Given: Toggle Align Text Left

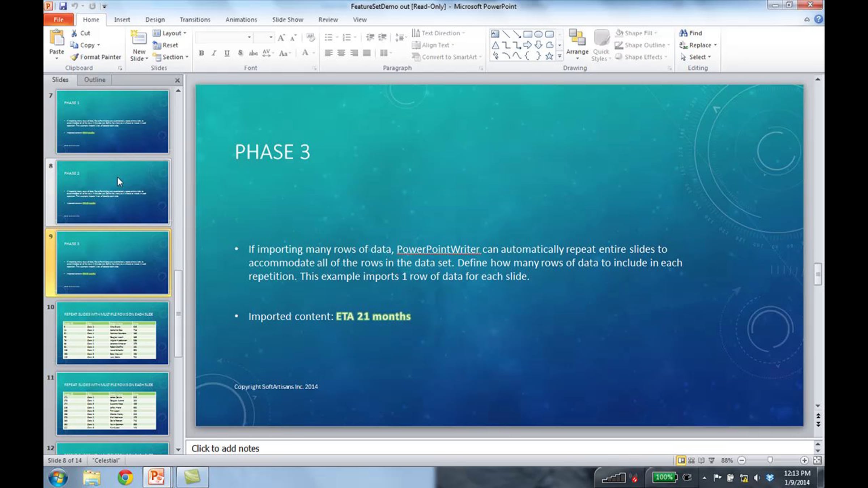Looking at the screenshot, I should (x=328, y=53).
